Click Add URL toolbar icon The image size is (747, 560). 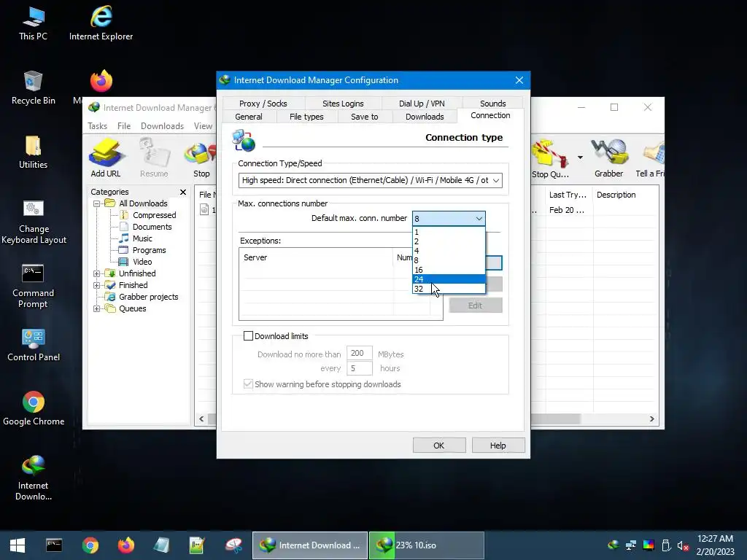[x=106, y=158]
